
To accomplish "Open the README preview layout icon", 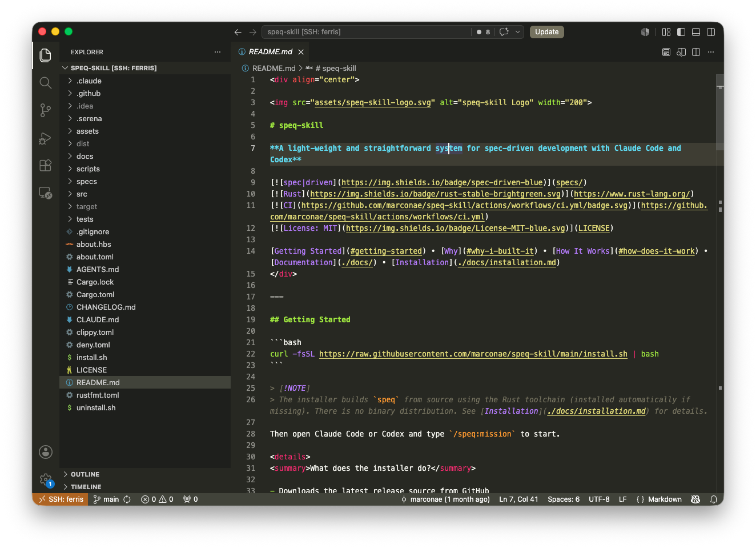I will point(666,52).
